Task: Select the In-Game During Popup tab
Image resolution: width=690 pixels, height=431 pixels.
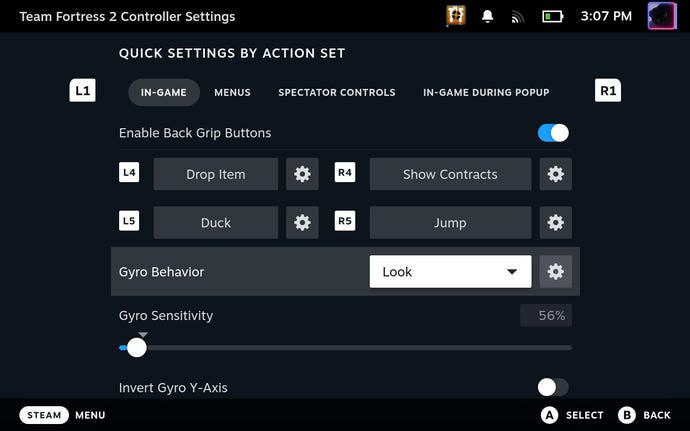Action: (486, 92)
